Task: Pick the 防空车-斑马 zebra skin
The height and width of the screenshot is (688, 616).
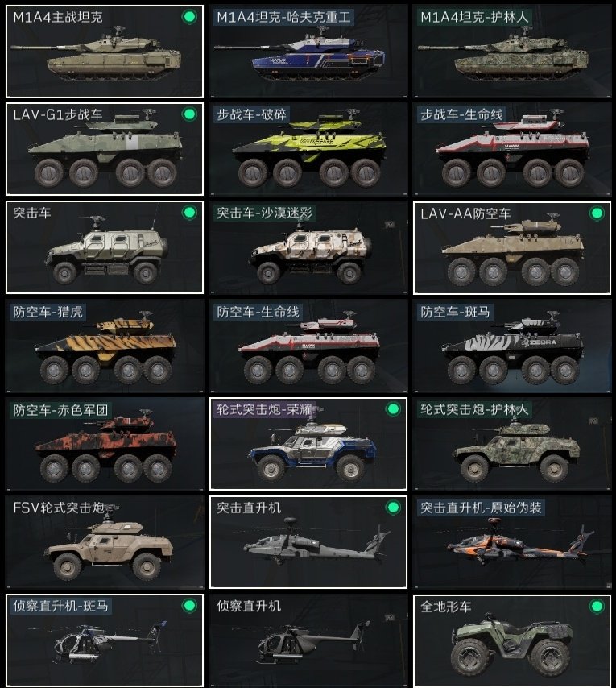Action: 512,346
